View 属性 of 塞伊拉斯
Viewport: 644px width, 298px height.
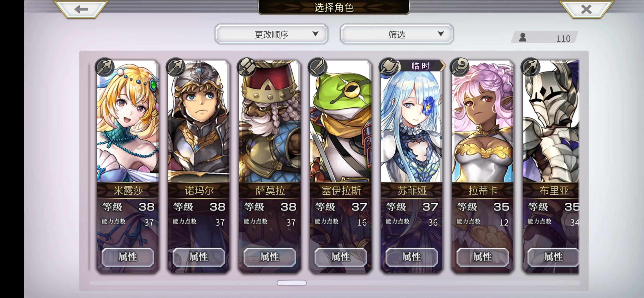click(x=341, y=257)
